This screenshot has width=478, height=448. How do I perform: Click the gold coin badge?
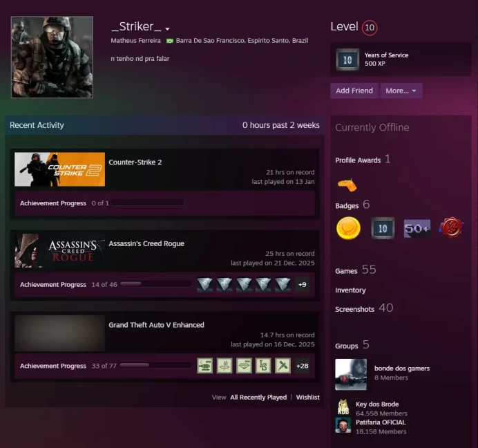pyautogui.click(x=348, y=228)
